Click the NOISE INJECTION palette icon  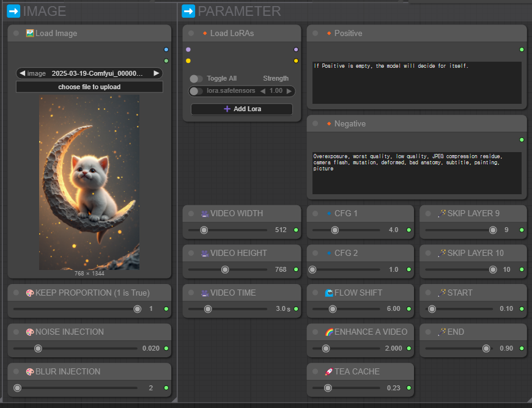30,332
